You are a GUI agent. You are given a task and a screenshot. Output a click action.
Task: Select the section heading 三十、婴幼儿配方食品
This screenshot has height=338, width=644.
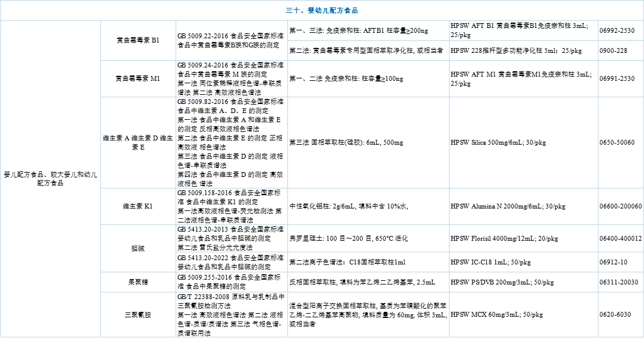pyautogui.click(x=321, y=11)
